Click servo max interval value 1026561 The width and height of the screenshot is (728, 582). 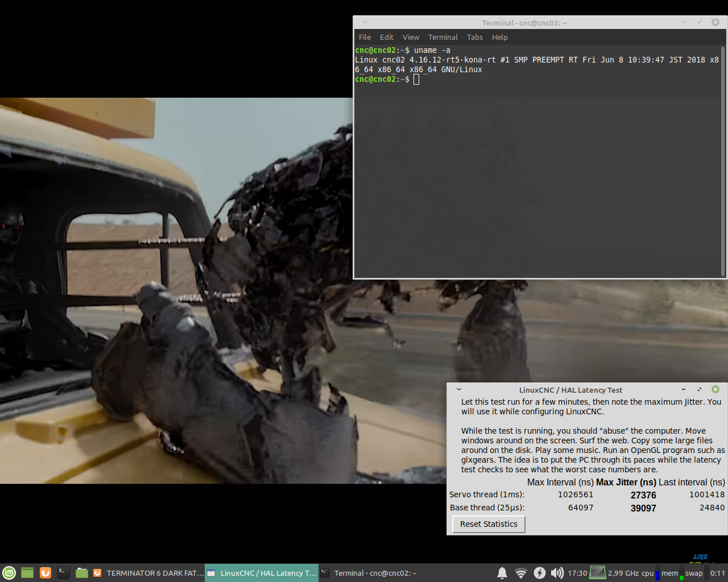pyautogui.click(x=576, y=494)
